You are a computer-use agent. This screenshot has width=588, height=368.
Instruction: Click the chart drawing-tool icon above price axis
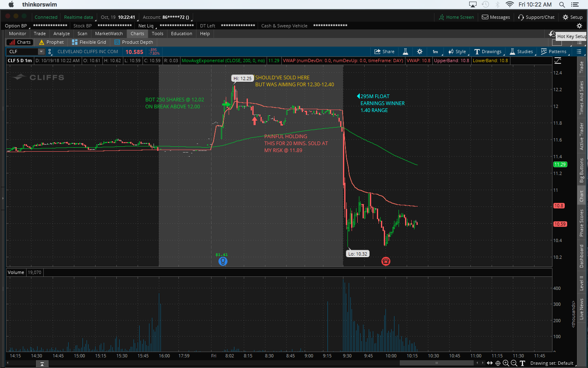[558, 61]
